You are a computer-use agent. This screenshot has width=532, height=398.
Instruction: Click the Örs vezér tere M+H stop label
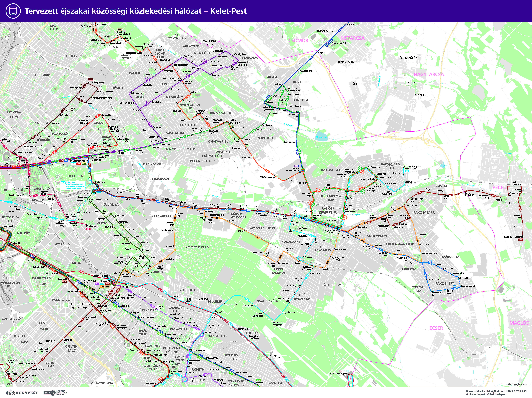point(78,161)
